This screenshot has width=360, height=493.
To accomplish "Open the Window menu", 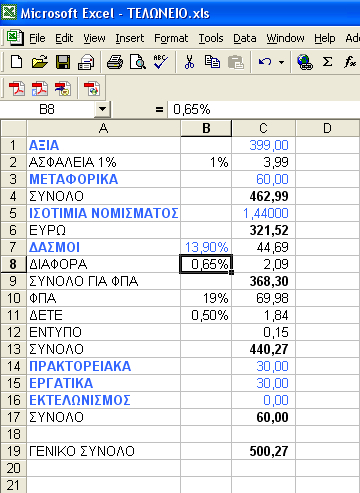I will click(285, 38).
